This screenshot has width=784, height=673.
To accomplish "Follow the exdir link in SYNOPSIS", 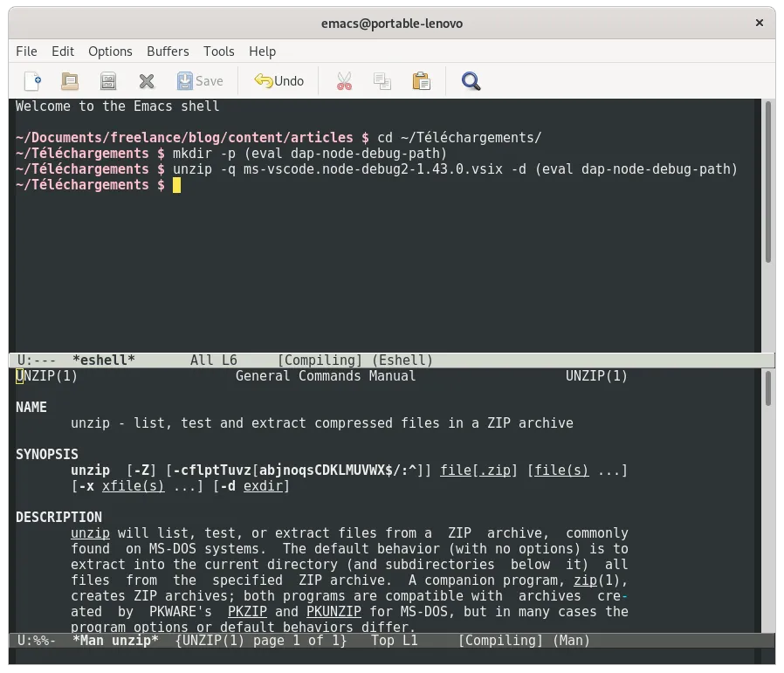I will pyautogui.click(x=262, y=486).
